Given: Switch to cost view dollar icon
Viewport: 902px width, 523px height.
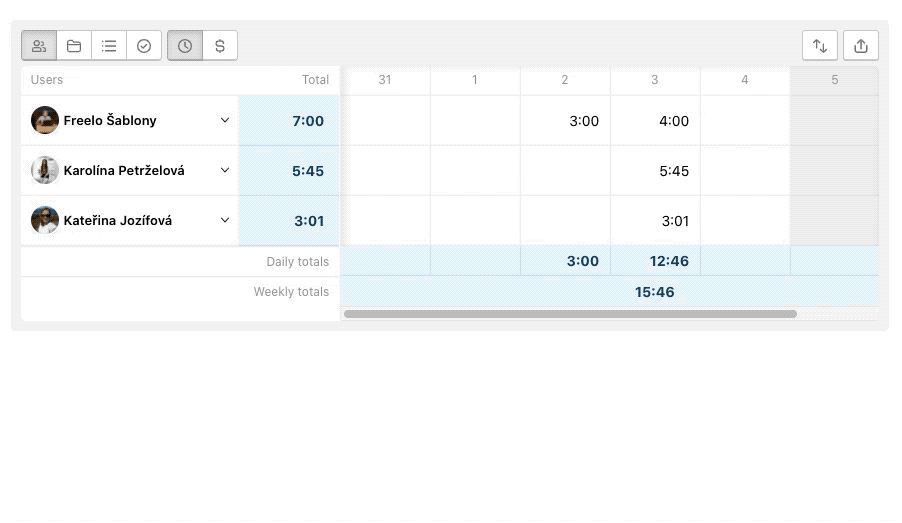Looking at the screenshot, I should (220, 45).
